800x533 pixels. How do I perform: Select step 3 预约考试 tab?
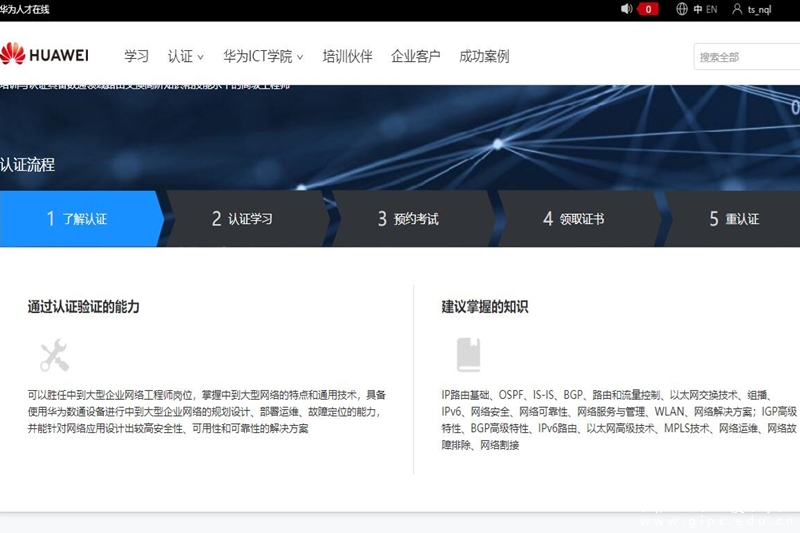tap(409, 219)
